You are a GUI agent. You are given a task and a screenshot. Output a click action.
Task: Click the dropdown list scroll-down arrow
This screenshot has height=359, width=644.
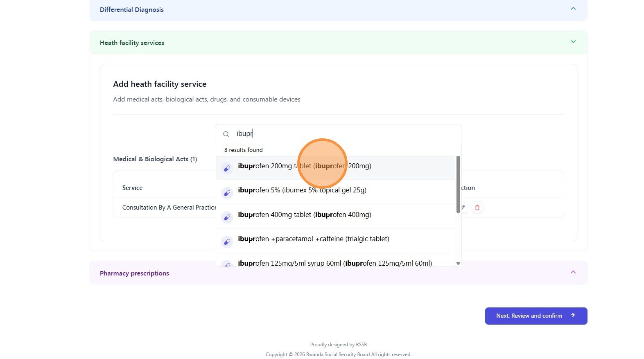pos(458,263)
